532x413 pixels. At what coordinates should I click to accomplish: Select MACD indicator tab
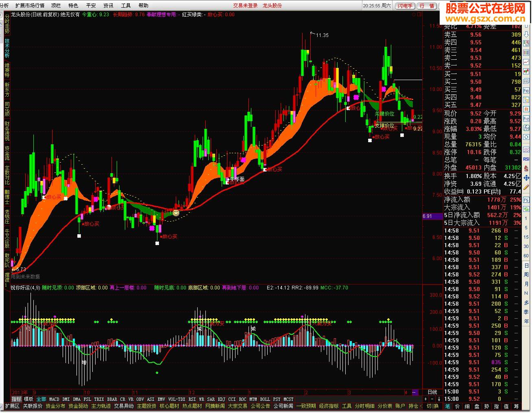pyautogui.click(x=54, y=399)
